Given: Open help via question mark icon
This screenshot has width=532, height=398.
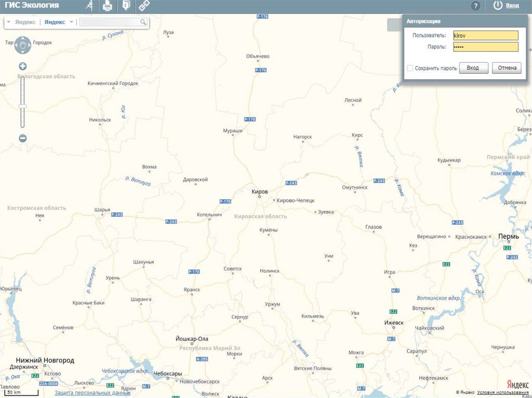Looking at the screenshot, I should click(475, 6).
